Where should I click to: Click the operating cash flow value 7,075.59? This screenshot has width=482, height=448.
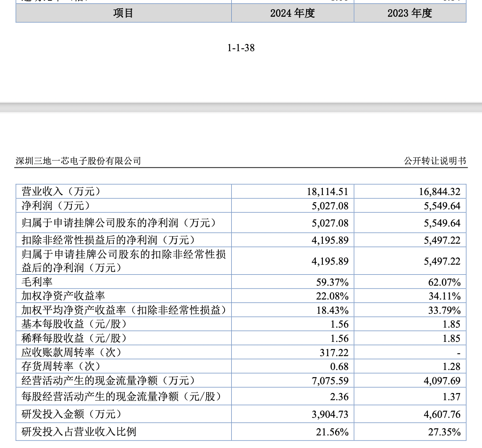(330, 380)
